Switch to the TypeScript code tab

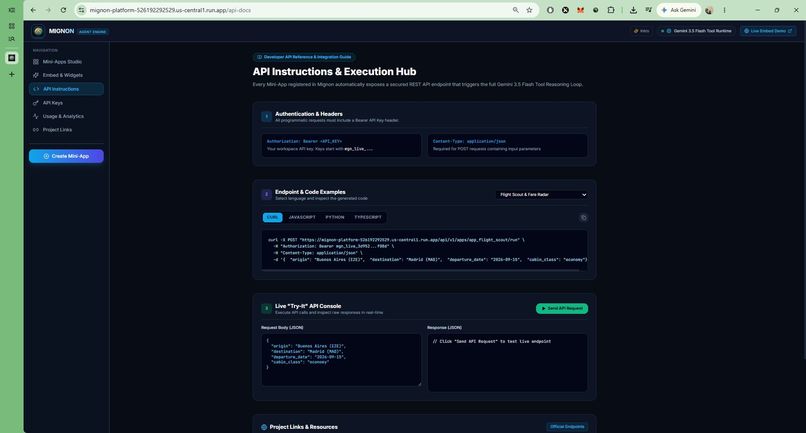[x=368, y=217]
